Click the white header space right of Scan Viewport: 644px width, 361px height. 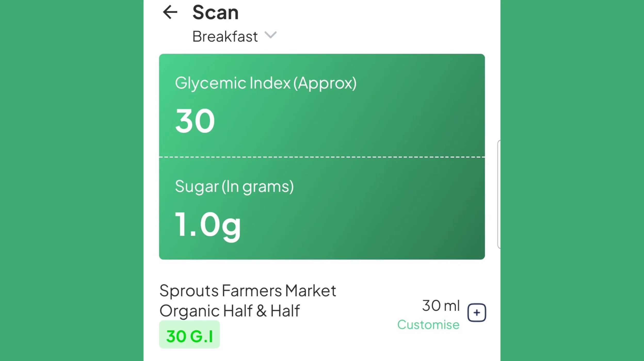click(361, 15)
